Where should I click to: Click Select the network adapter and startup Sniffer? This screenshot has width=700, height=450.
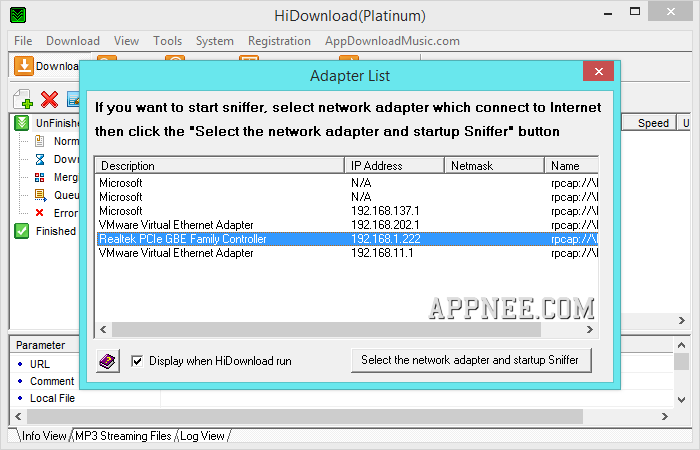[x=471, y=360]
